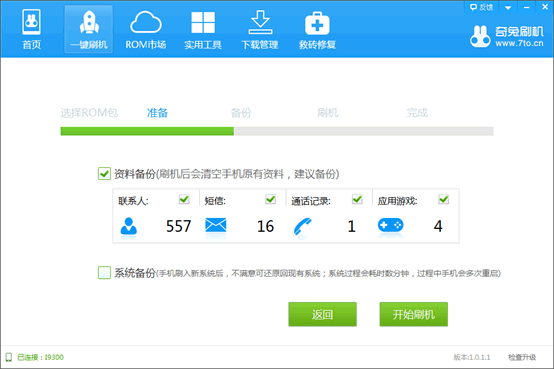Uncheck the 联系人 contacts checkbox
Image resolution: width=554 pixels, height=369 pixels.
pyautogui.click(x=184, y=199)
